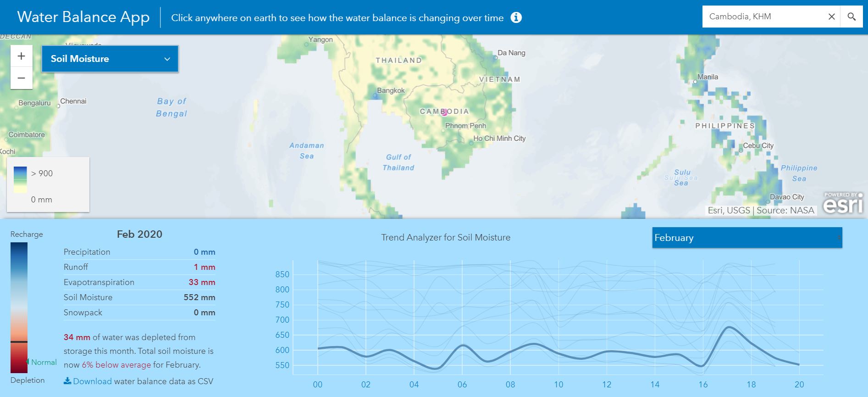The width and height of the screenshot is (868, 397).
Task: Open the info icon in header
Action: (x=516, y=17)
